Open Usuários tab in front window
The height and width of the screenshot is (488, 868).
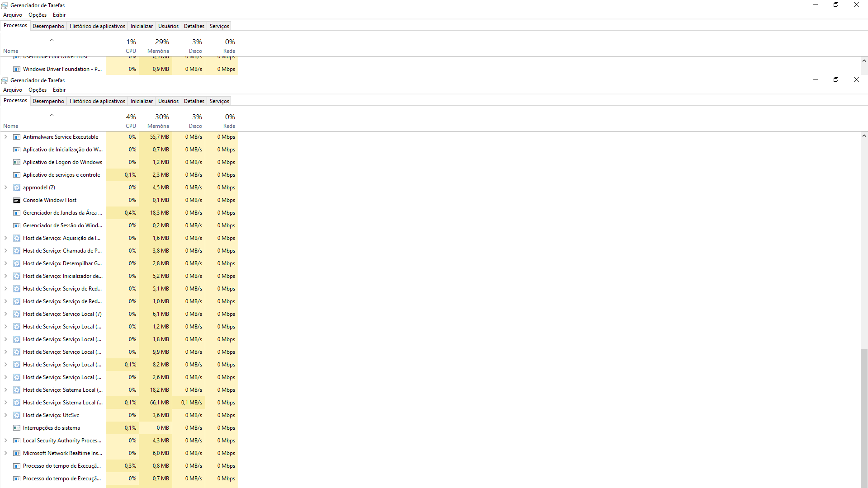click(168, 101)
